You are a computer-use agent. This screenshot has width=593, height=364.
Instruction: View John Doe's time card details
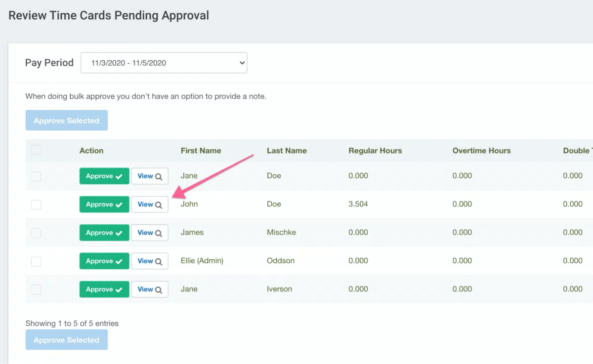pyautogui.click(x=150, y=204)
